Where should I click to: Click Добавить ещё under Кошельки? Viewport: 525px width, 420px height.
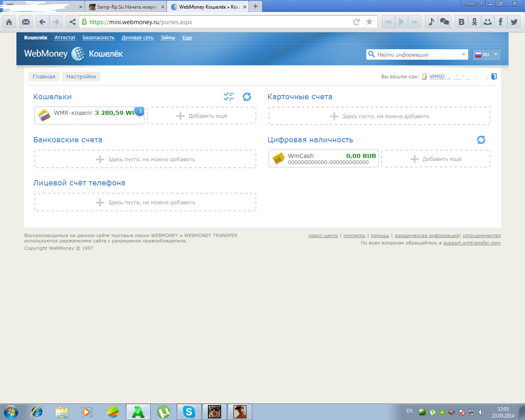[202, 116]
